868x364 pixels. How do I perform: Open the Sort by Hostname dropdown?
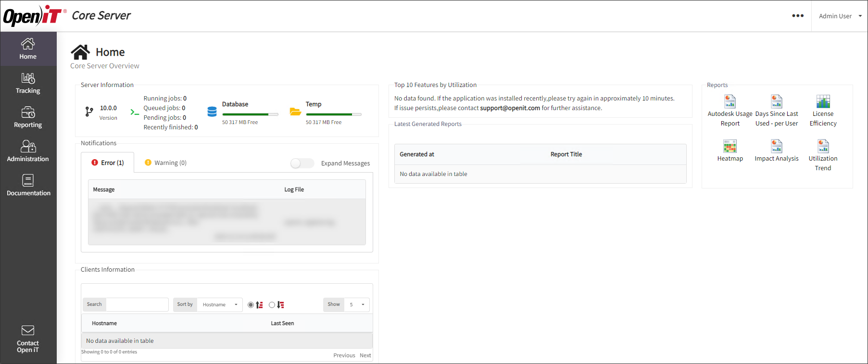[x=220, y=305]
